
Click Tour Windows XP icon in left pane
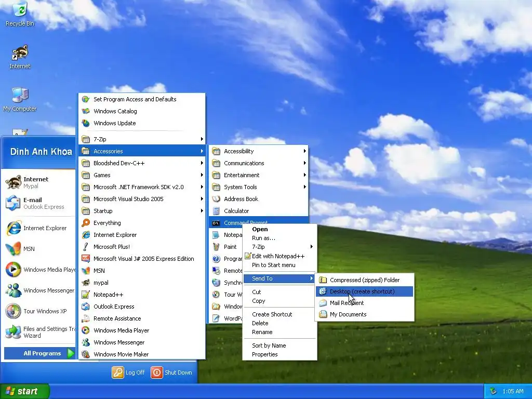[13, 311]
